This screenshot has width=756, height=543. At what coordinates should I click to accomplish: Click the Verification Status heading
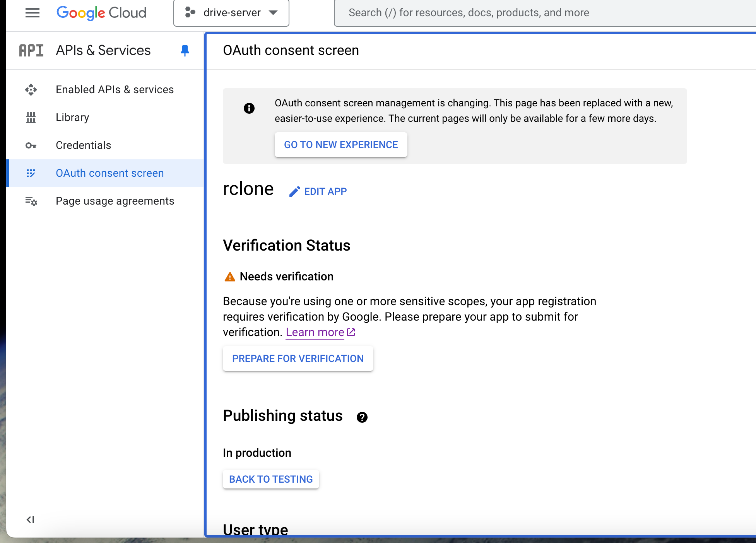point(287,246)
